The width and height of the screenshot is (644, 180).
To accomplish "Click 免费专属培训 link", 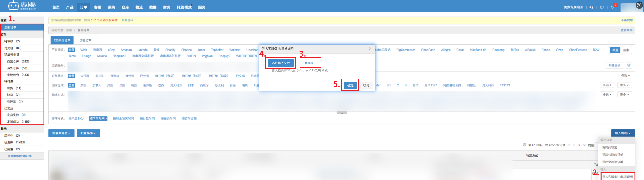I will tap(573, 7).
